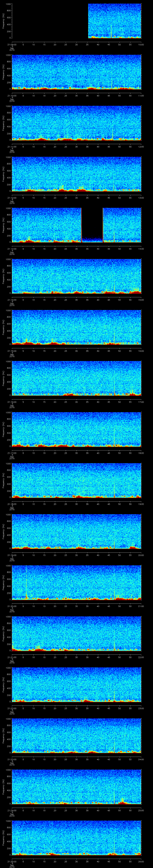153x868 pixels.
Task: Click the black data gap in the 21:13:00 spectrogram
Action: tap(92, 223)
